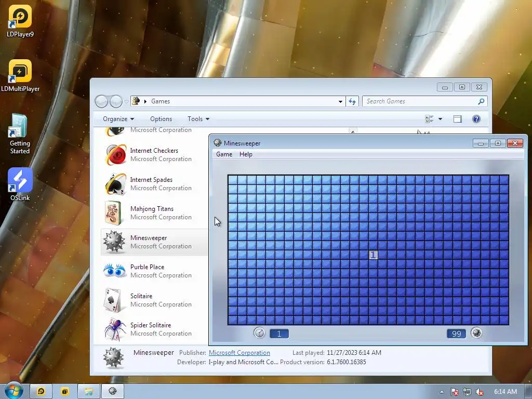Maximize the Minesweeper window
Screen dimensions: 532x399
(x=498, y=143)
